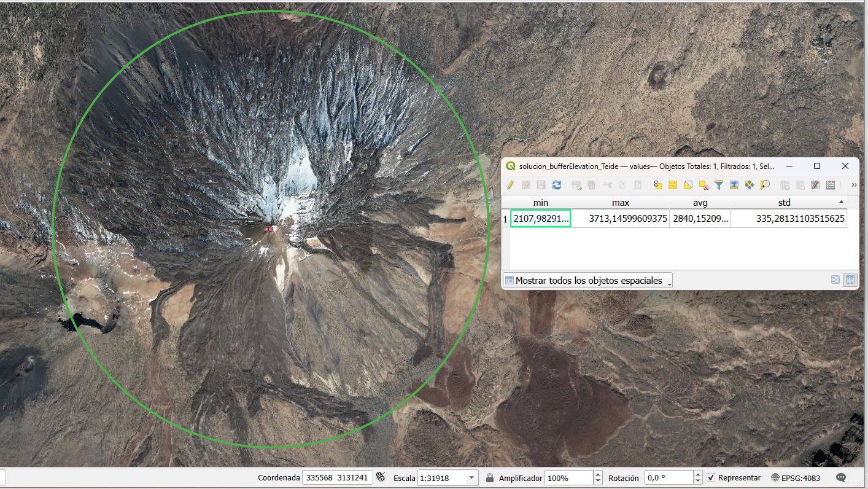Sort by the avg column header
The width and height of the screenshot is (868, 489).
(x=700, y=203)
